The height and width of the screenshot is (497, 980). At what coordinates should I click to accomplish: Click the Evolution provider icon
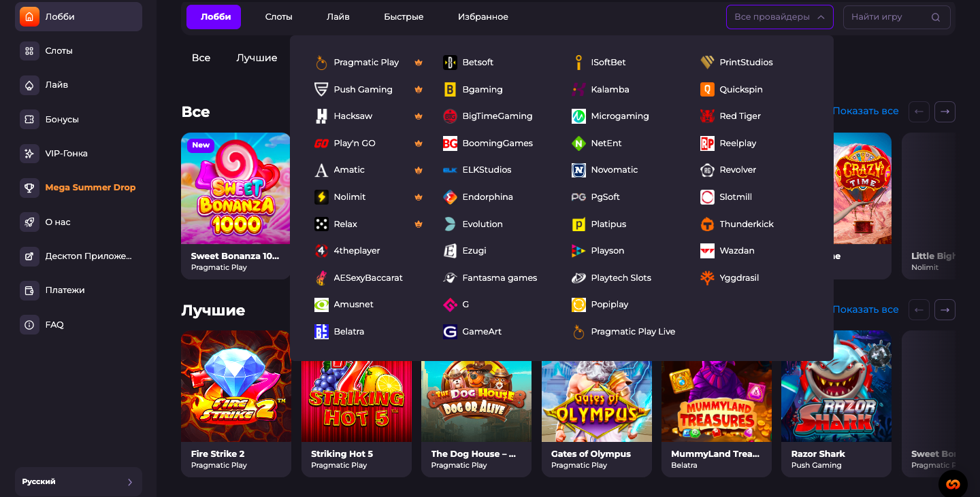point(450,224)
